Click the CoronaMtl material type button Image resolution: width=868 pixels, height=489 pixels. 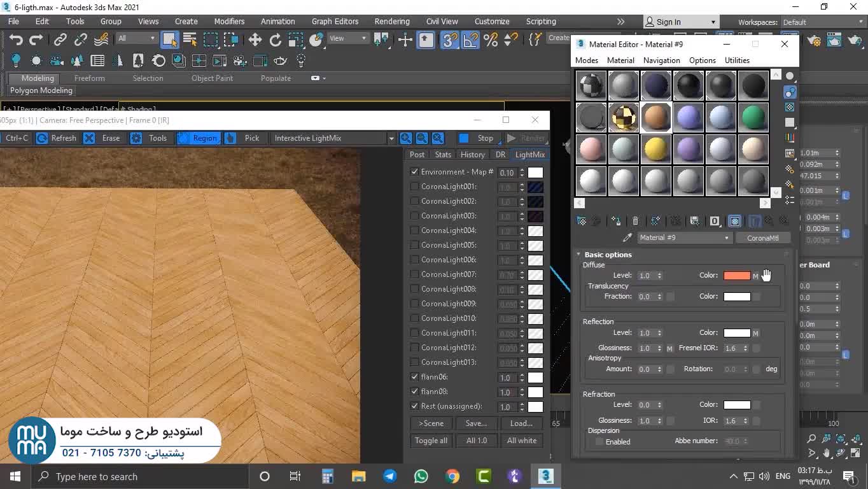(762, 237)
